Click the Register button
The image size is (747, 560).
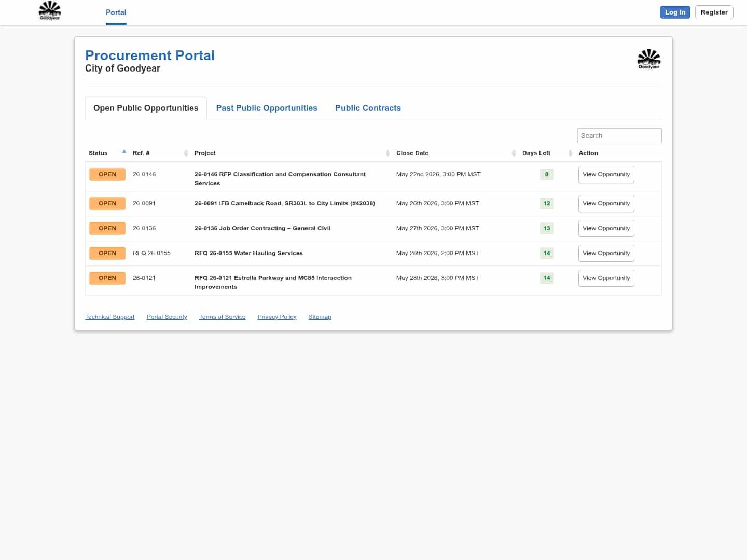(x=714, y=12)
